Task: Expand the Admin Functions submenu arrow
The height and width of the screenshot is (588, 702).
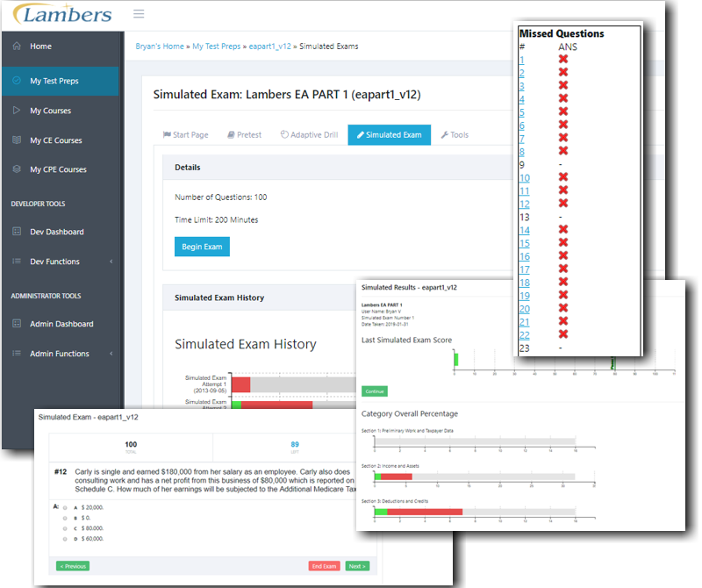Action: [111, 354]
